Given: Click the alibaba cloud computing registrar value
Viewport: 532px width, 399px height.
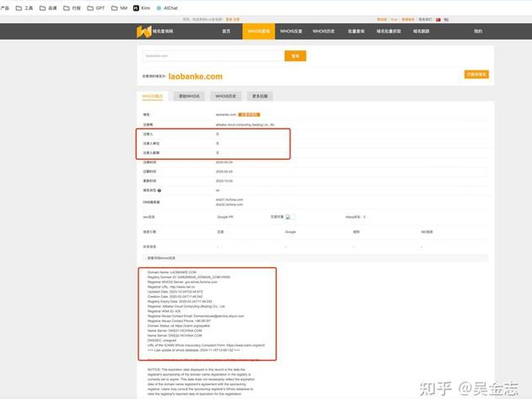Looking at the screenshot, I should [x=245, y=125].
